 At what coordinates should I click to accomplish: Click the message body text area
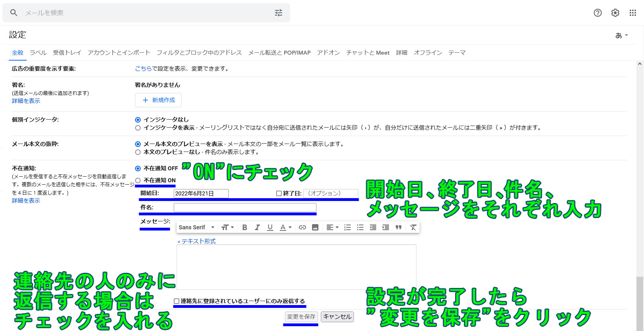(296, 267)
